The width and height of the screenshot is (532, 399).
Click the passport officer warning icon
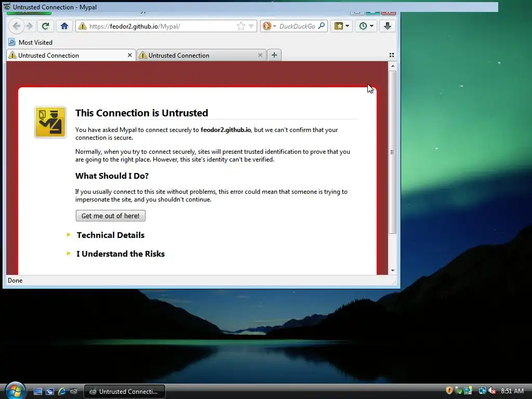pyautogui.click(x=50, y=122)
